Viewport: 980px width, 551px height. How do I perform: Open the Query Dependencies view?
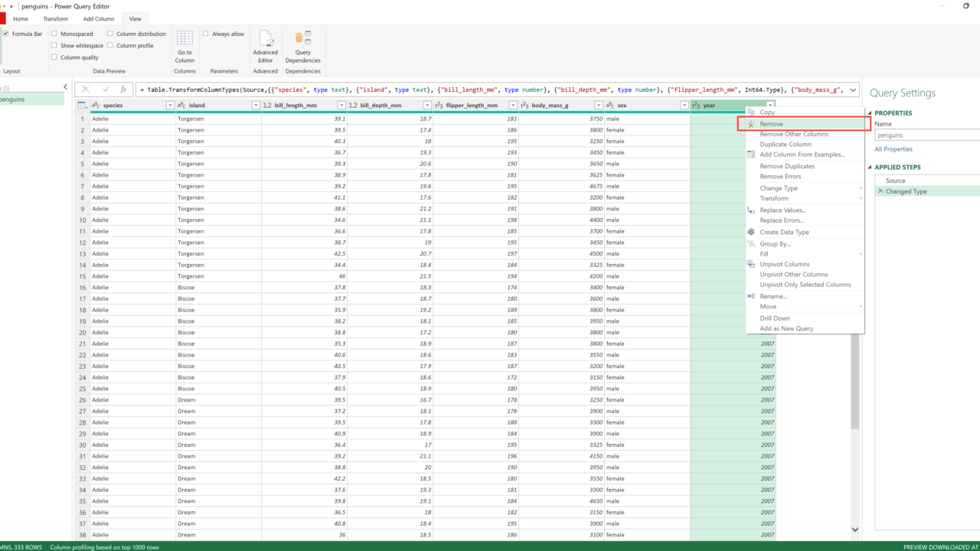pos(302,46)
